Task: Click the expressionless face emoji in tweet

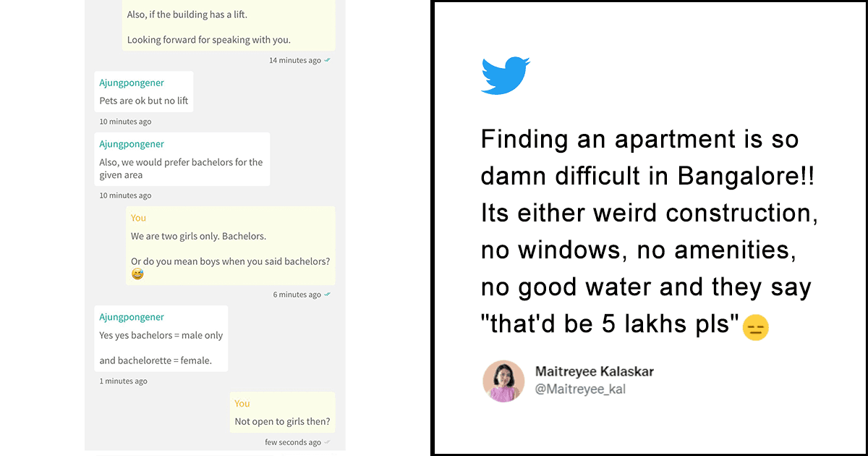Action: coord(755,329)
